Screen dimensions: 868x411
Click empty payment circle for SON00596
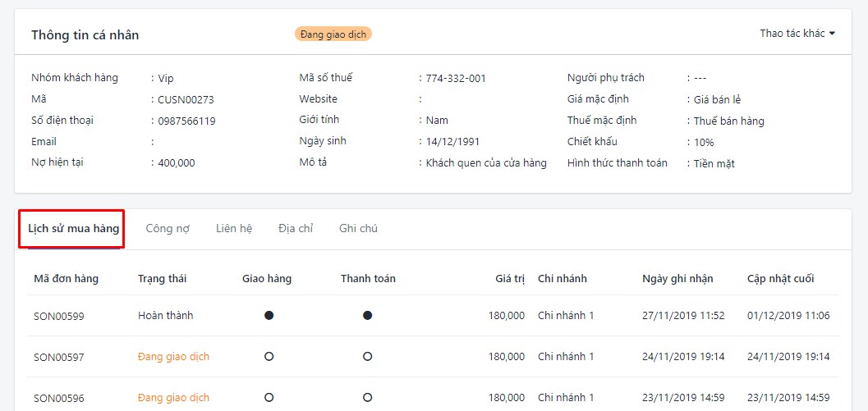point(367,398)
